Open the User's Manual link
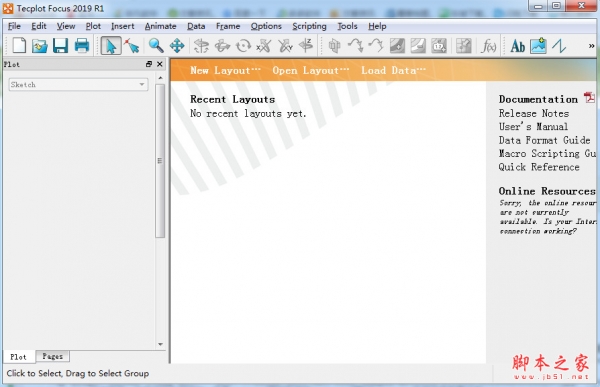 coord(533,126)
